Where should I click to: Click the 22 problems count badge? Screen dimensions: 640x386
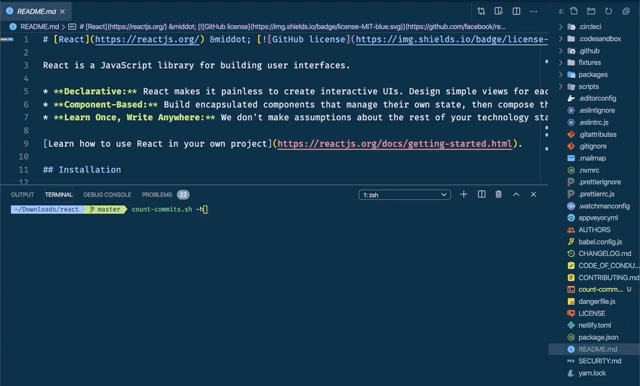(183, 195)
